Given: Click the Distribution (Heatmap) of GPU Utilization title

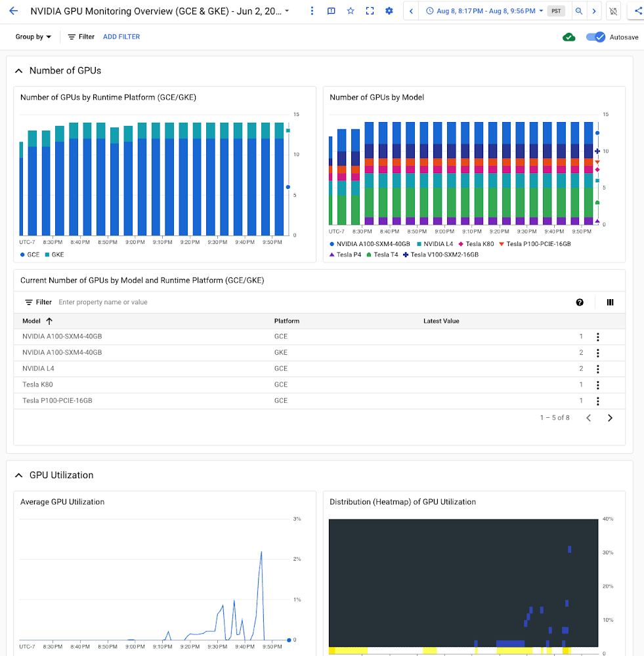Looking at the screenshot, I should pyautogui.click(x=403, y=502).
